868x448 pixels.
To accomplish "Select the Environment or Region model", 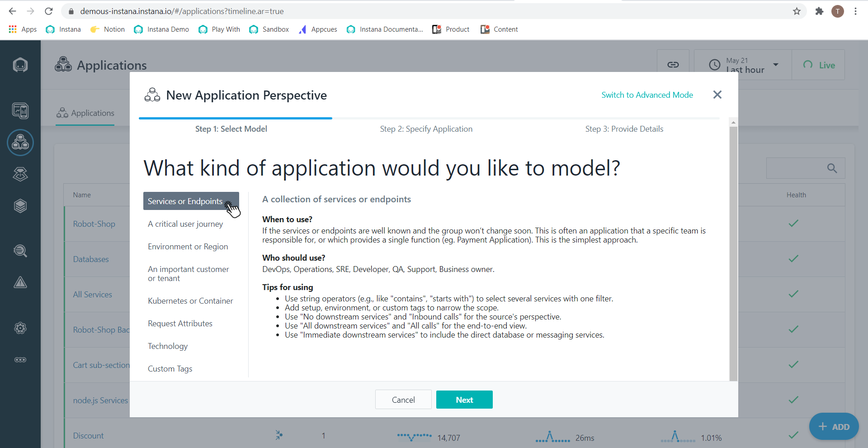I will tap(188, 247).
